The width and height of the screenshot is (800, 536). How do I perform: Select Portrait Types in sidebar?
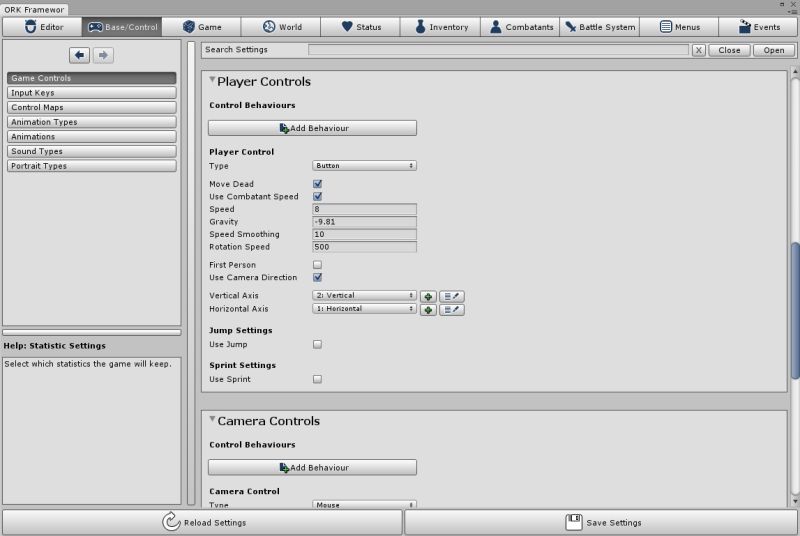(92, 166)
